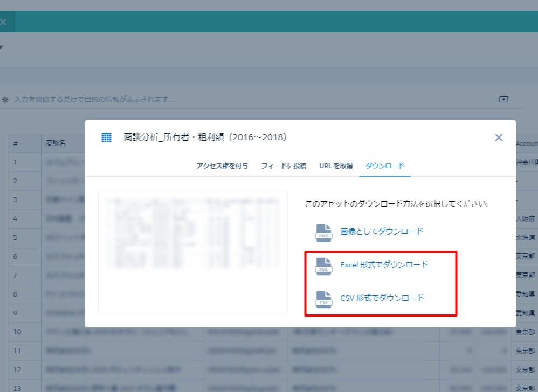Choose 画像としてダウンロード link
The width and height of the screenshot is (538, 392).
pyautogui.click(x=382, y=231)
